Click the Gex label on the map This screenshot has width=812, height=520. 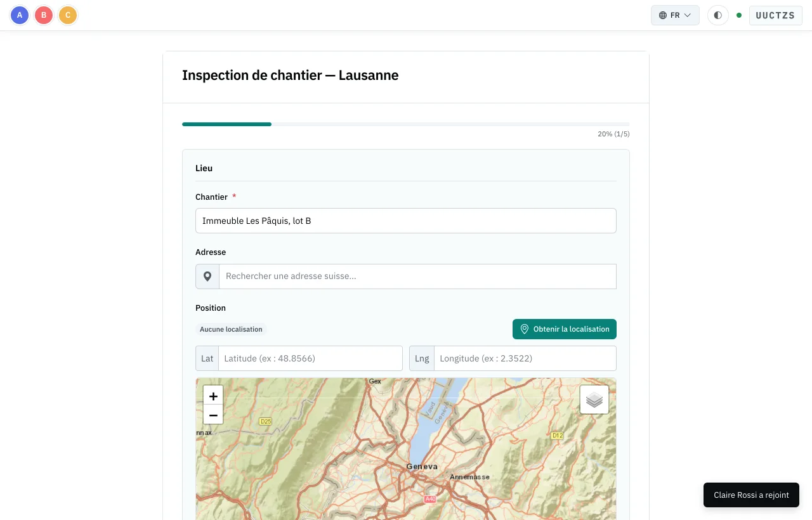click(375, 381)
